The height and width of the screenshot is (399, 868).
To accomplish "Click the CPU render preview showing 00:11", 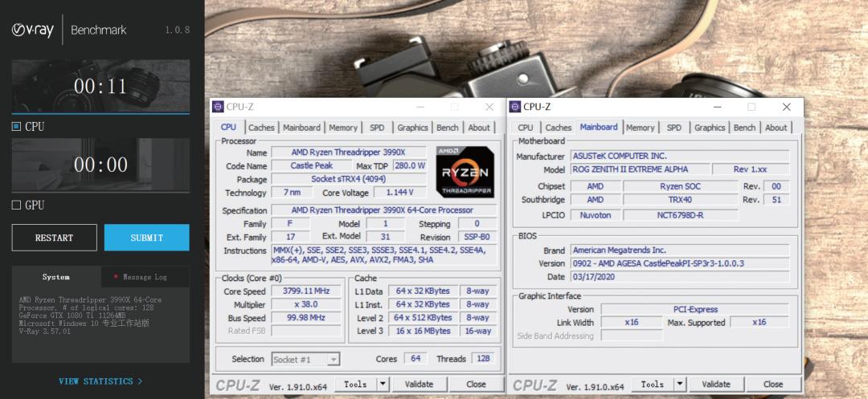I will [100, 87].
